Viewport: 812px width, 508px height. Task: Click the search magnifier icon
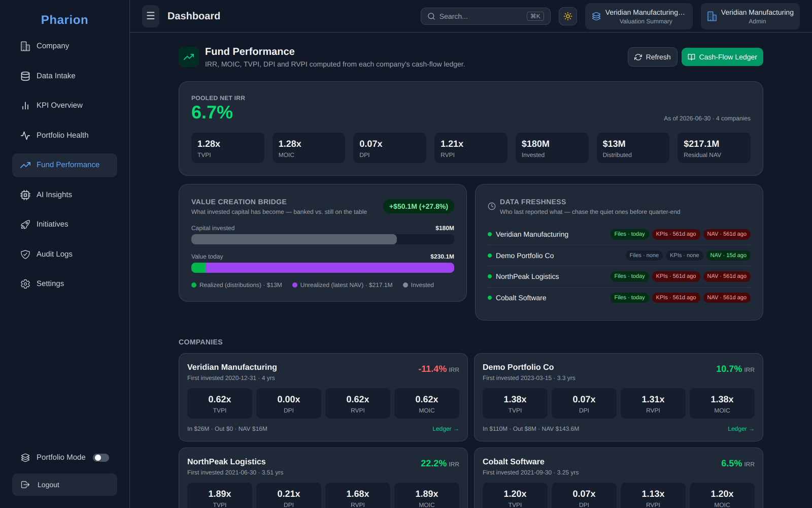pos(431,16)
